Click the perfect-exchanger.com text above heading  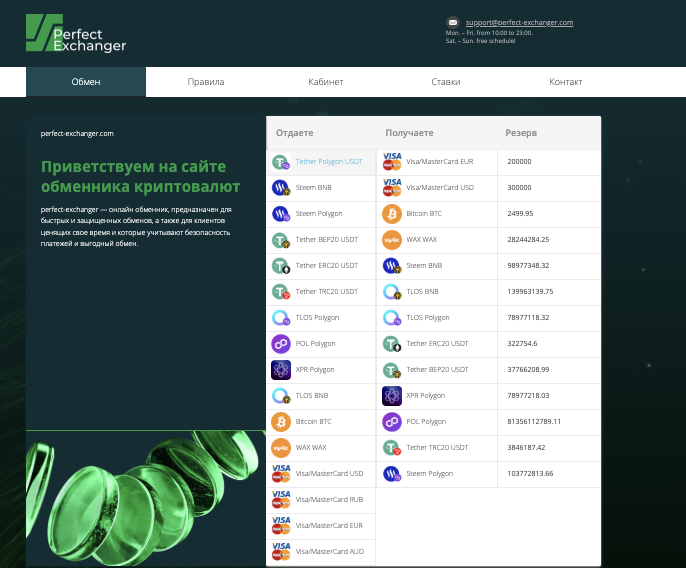tap(77, 133)
